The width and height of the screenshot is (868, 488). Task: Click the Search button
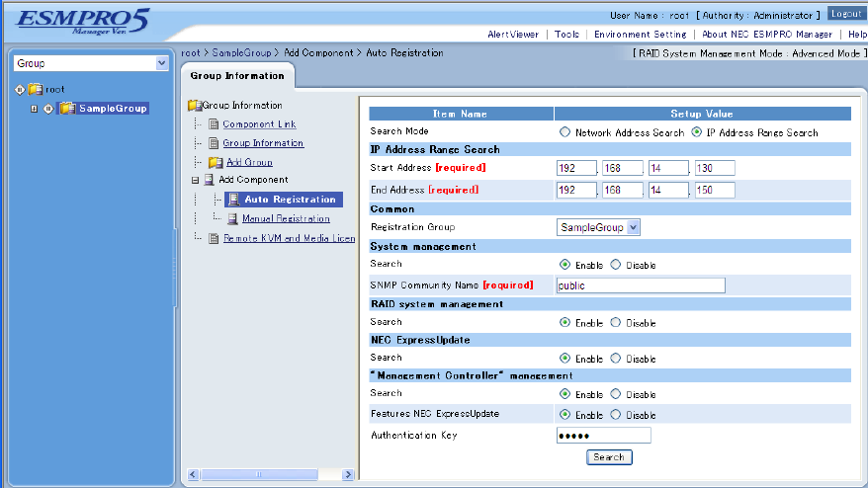(x=609, y=457)
